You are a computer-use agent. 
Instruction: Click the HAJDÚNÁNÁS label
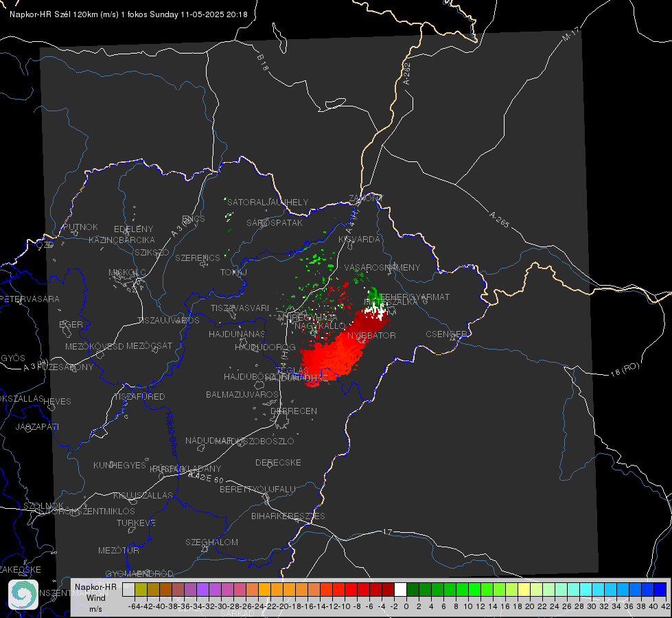(237, 334)
